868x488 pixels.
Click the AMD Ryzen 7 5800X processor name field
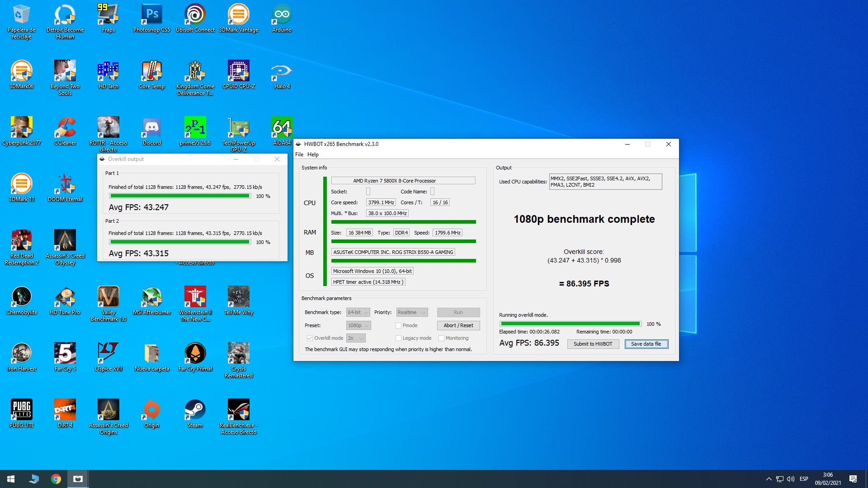click(403, 181)
